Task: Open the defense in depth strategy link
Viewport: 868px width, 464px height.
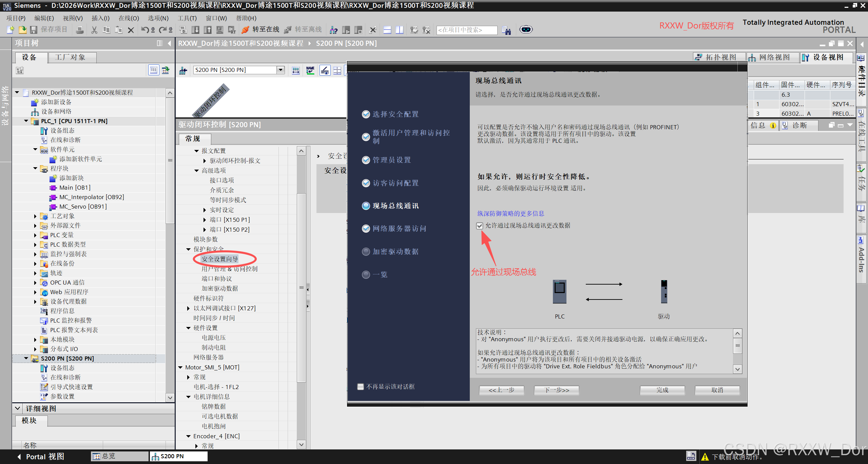Action: (x=510, y=213)
